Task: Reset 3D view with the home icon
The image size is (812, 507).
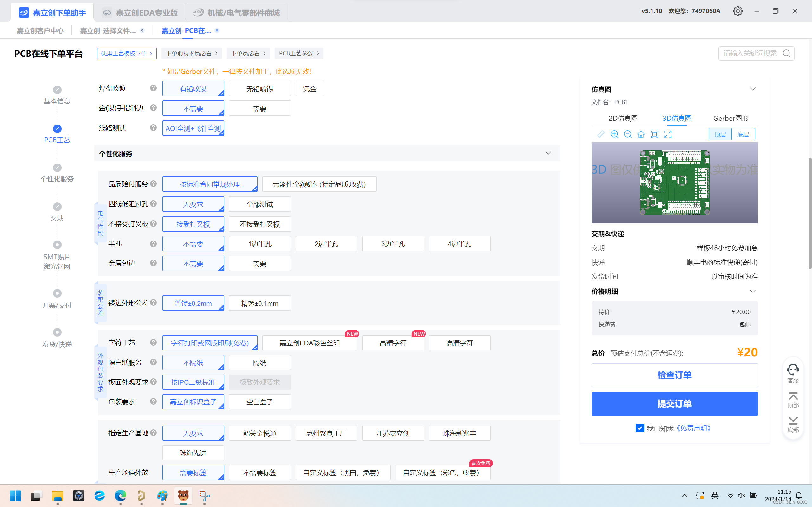Action: [x=641, y=134]
